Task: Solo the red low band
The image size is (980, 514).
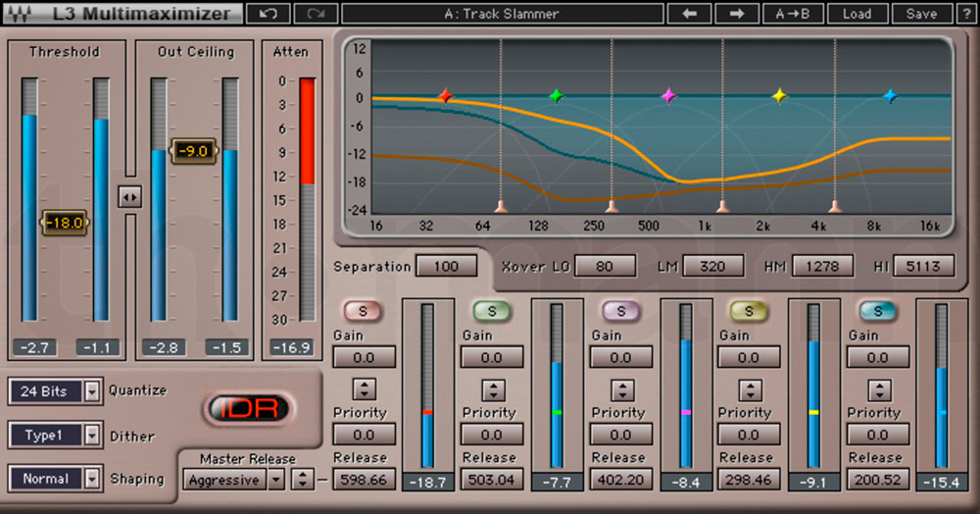Action: coord(362,311)
